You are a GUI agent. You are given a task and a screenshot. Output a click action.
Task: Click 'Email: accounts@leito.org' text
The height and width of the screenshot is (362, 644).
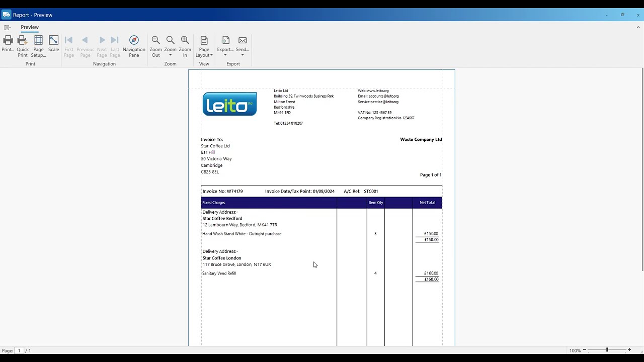click(378, 96)
